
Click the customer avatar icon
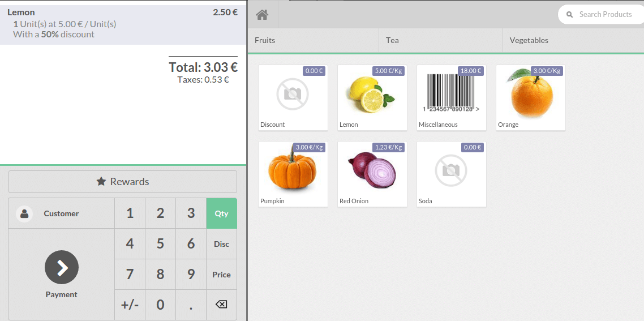tap(24, 214)
